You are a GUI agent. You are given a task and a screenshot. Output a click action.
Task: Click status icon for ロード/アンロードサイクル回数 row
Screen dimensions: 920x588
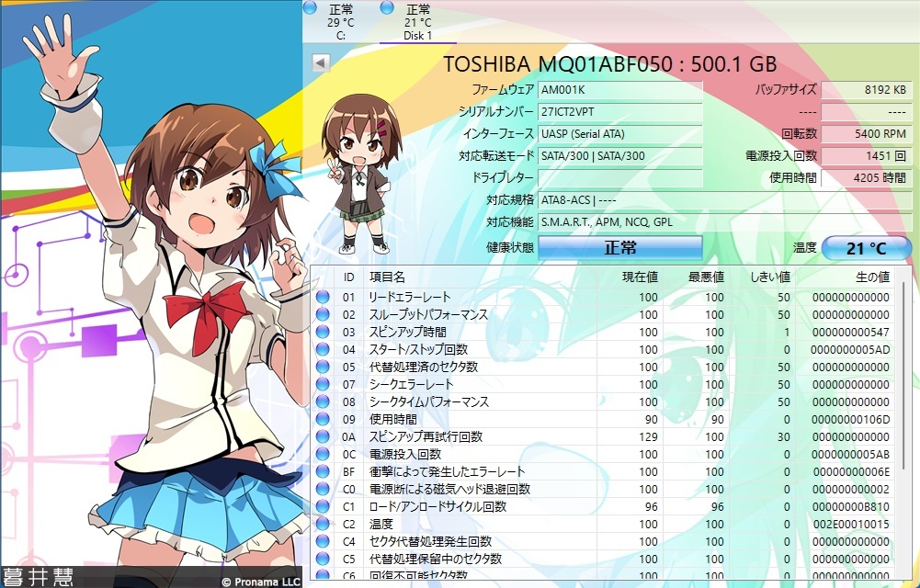323,506
